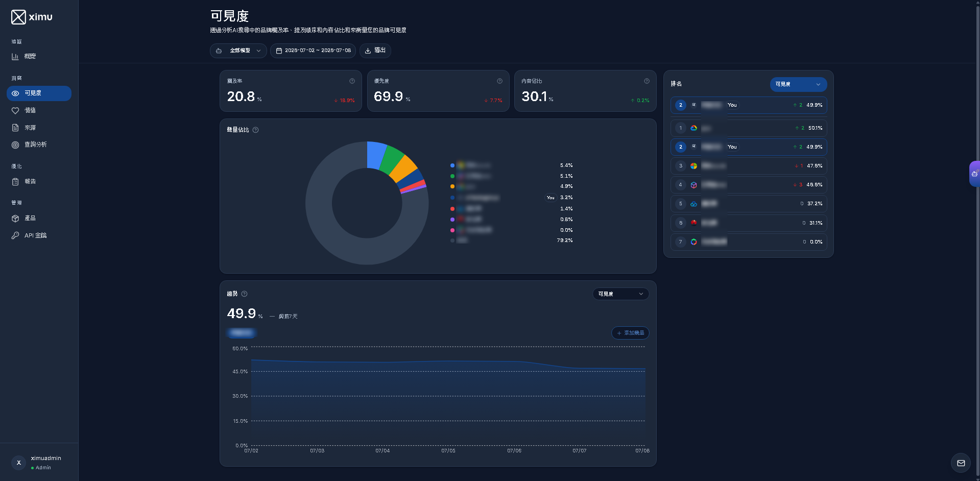Click the help icon beside 趨勢
The height and width of the screenshot is (481, 980).
[x=244, y=294]
